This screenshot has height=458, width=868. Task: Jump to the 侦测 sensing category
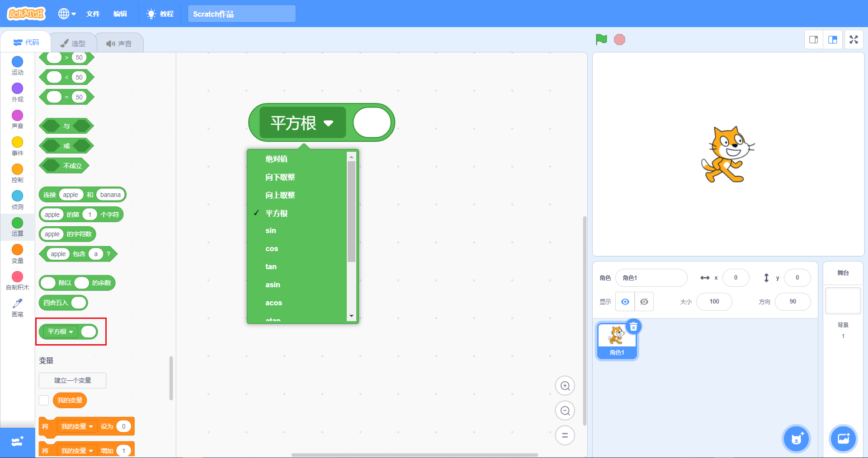(17, 200)
